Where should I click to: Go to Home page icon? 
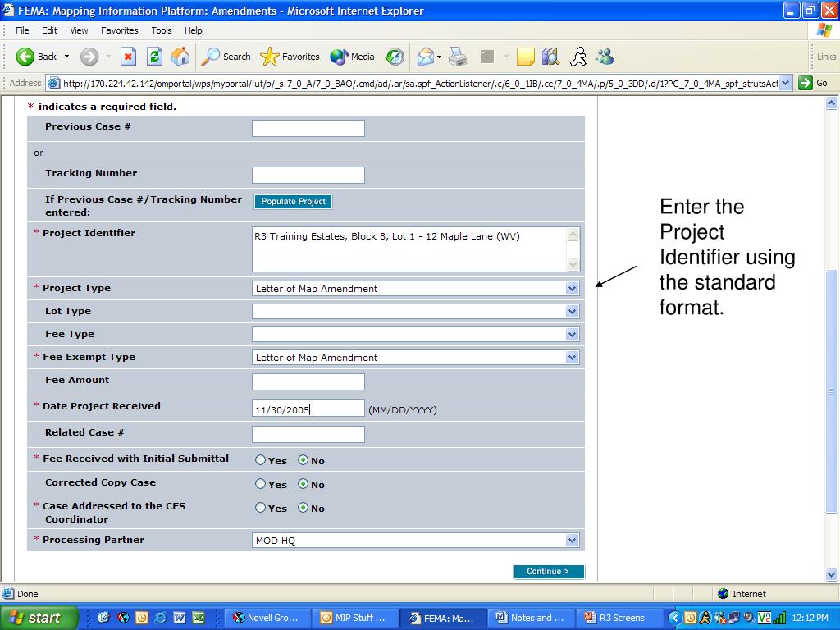pyautogui.click(x=180, y=57)
